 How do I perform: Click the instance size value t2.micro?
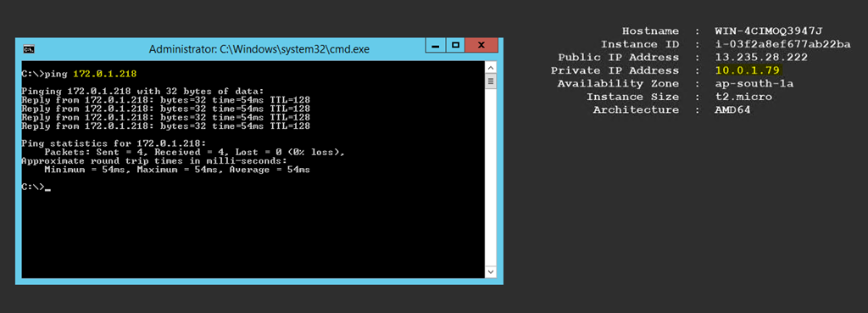[x=743, y=97]
